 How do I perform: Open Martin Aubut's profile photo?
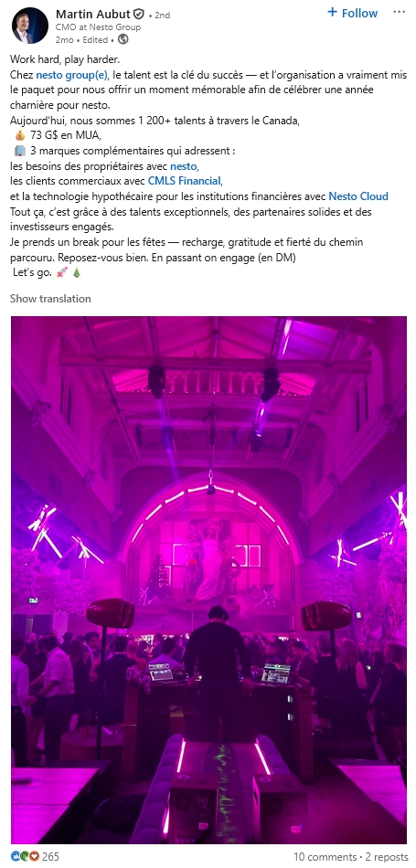(30, 26)
